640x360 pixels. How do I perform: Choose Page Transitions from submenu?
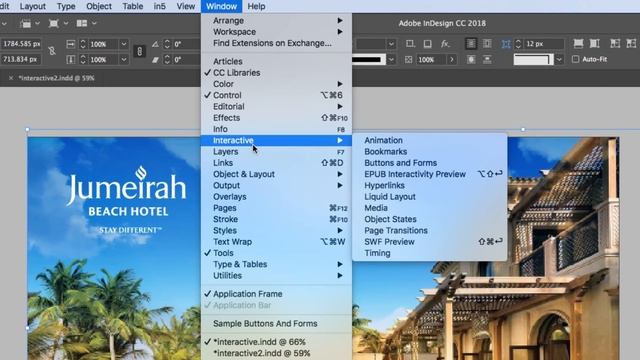point(429,231)
